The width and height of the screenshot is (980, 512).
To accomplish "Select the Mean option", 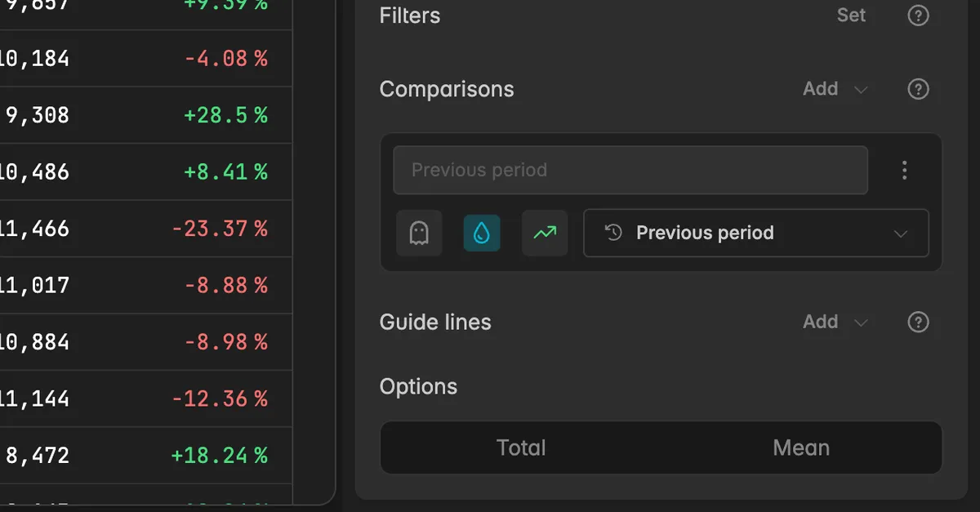I will click(x=801, y=447).
